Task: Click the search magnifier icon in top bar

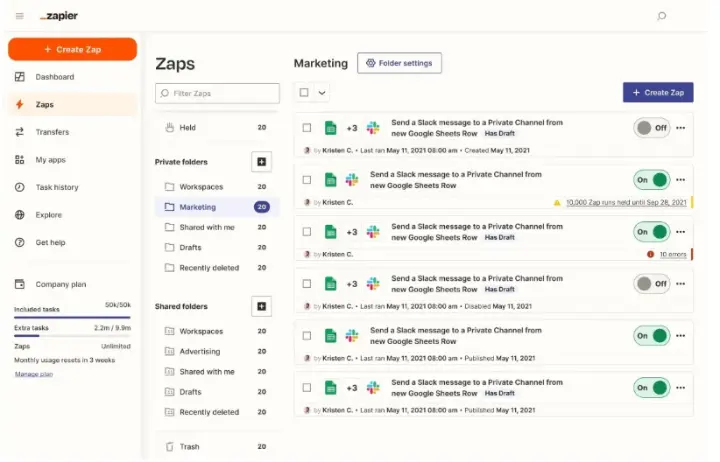Action: pos(661,16)
